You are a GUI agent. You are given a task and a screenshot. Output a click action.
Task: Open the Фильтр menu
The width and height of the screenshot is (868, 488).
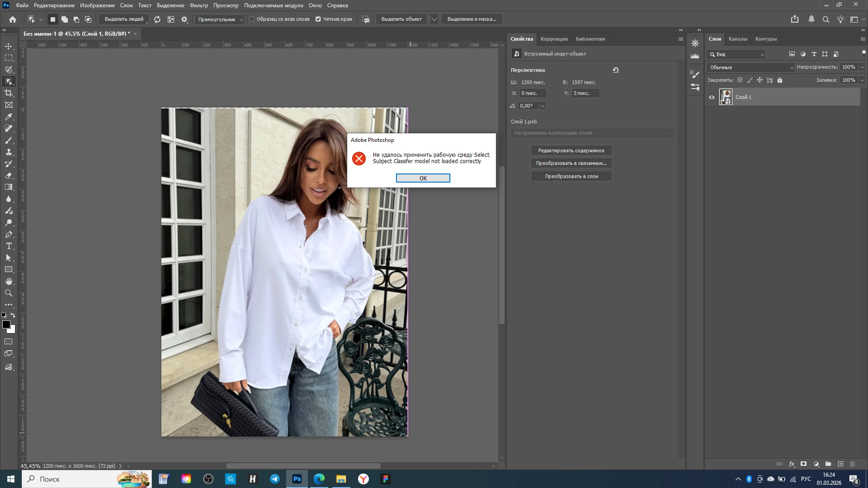pos(198,5)
